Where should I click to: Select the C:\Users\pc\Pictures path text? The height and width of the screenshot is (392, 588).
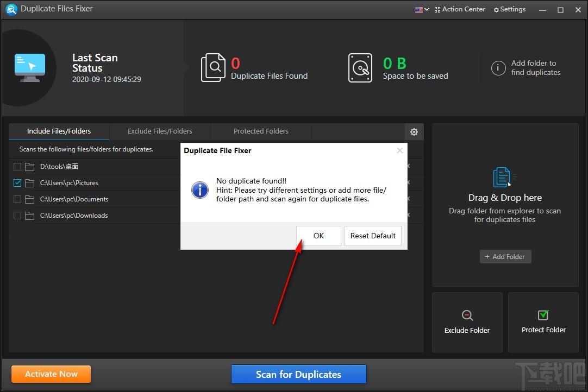pyautogui.click(x=69, y=183)
